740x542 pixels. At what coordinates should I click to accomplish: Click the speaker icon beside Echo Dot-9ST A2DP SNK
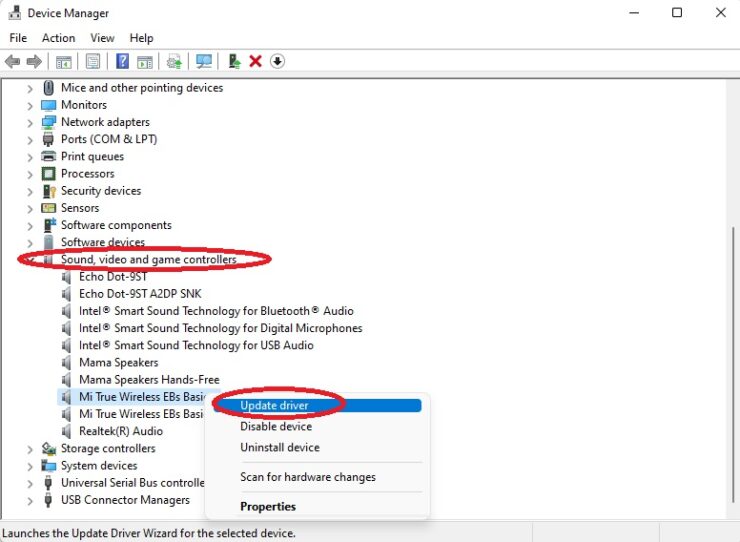pos(67,294)
